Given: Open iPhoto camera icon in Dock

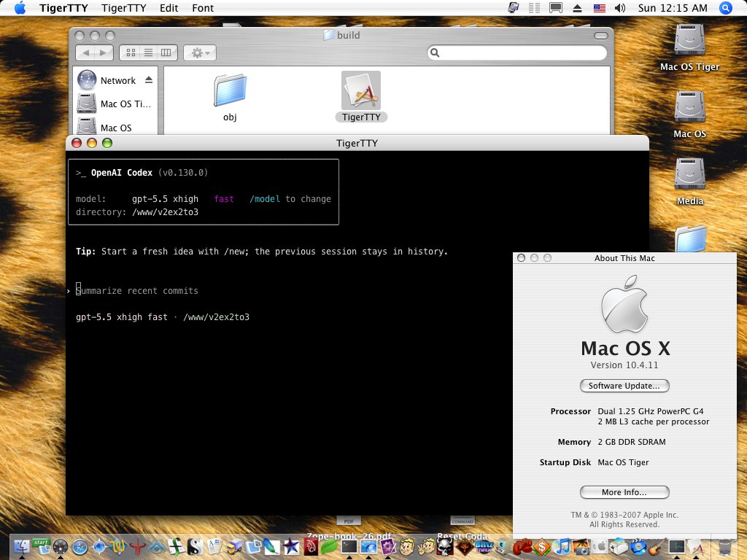Looking at the screenshot, I should point(581,547).
